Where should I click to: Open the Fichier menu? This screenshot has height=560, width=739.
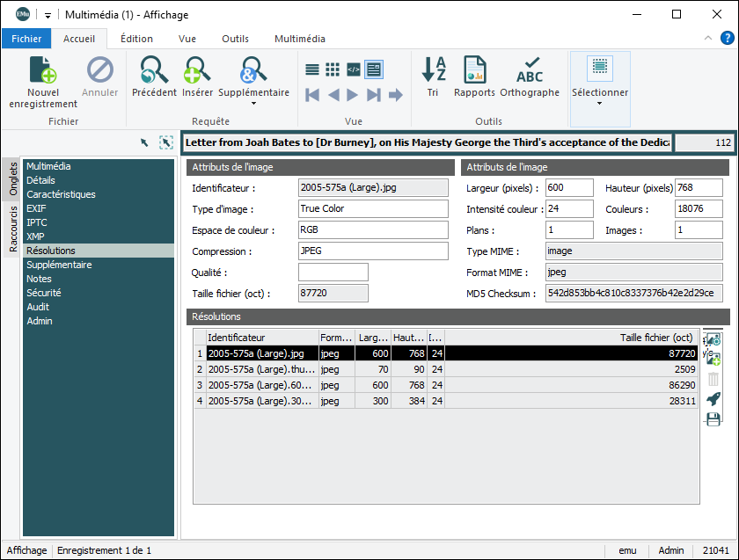26,39
